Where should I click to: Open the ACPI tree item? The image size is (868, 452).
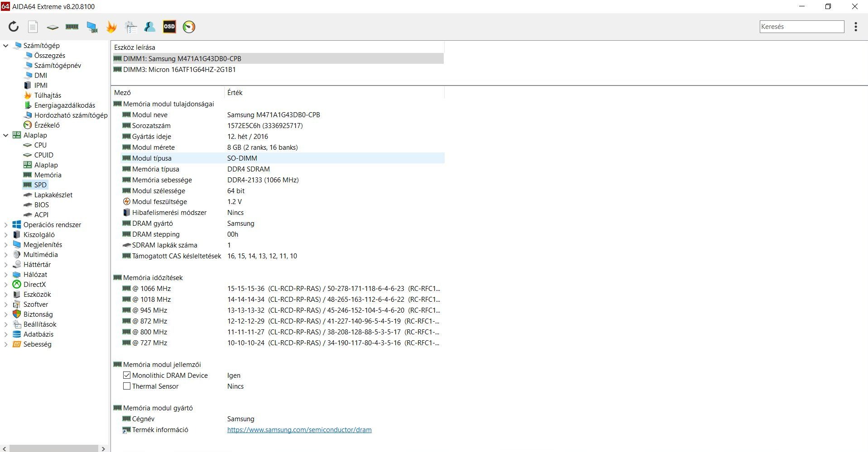coord(41,215)
